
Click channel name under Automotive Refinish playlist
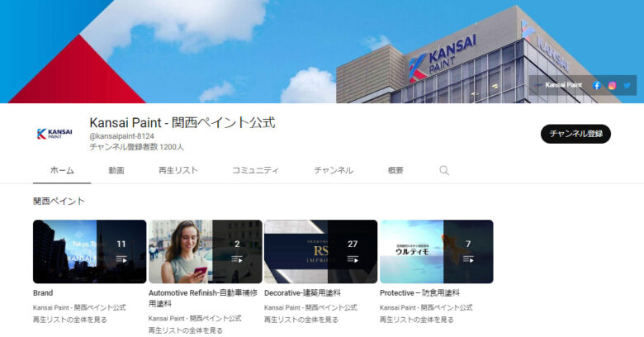point(195,319)
